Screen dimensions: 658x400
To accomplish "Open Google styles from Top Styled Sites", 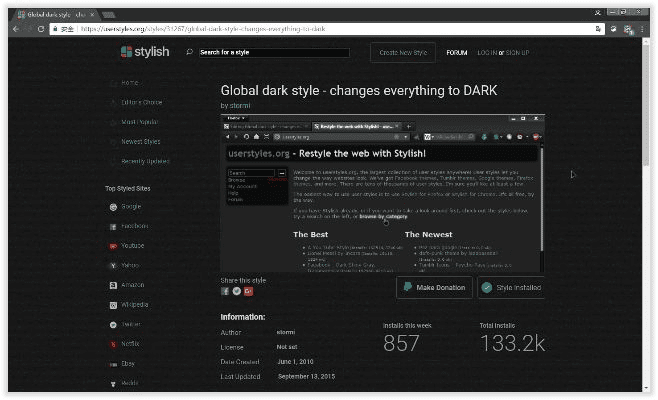I will (x=131, y=207).
